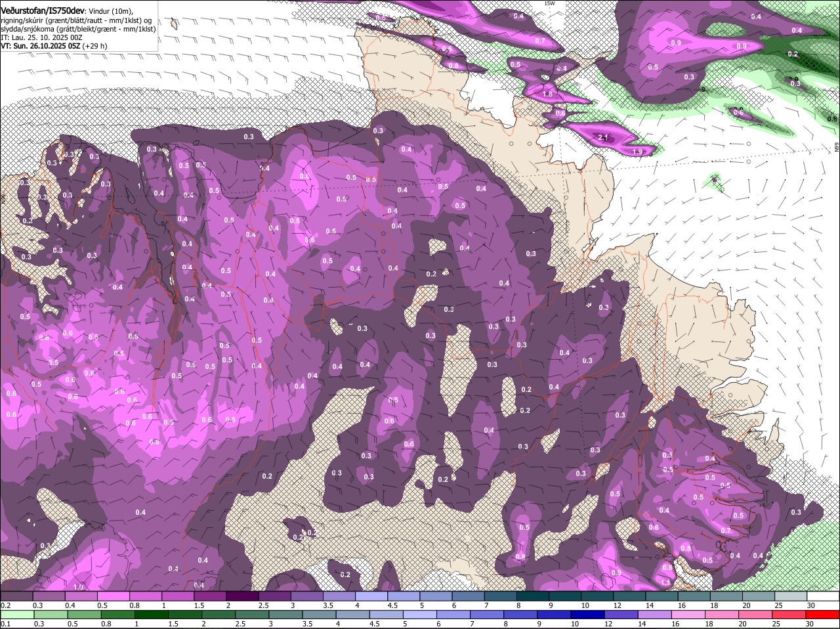Click the upper legend swatch above 0.4
This screenshot has width=840, height=629.
[81, 596]
